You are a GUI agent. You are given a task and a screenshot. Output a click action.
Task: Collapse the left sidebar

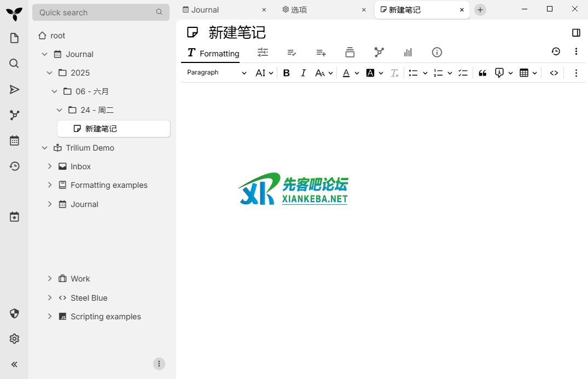click(x=14, y=364)
